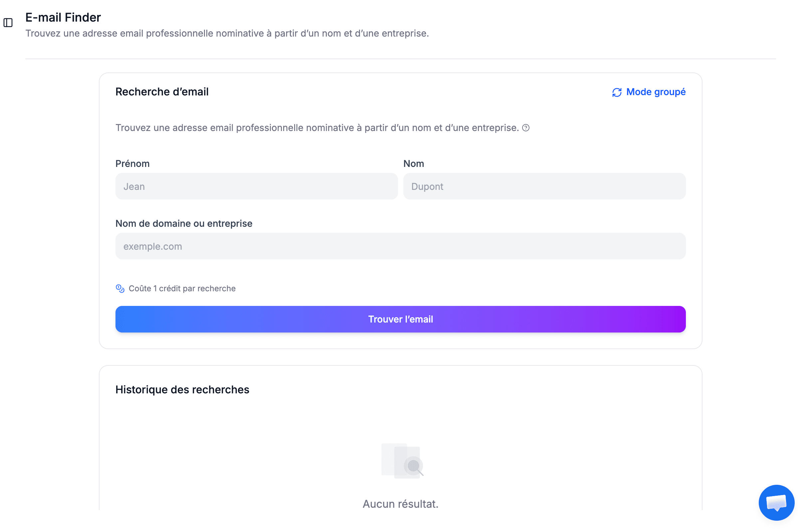Toggle the sidebar panel icon
Image resolution: width=808 pixels, height=532 pixels.
pyautogui.click(x=8, y=23)
